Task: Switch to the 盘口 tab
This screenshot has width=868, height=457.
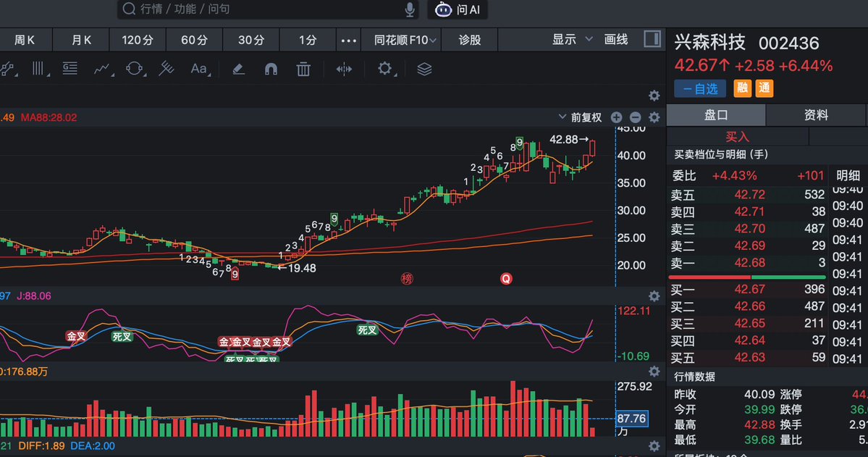Action: click(x=716, y=114)
